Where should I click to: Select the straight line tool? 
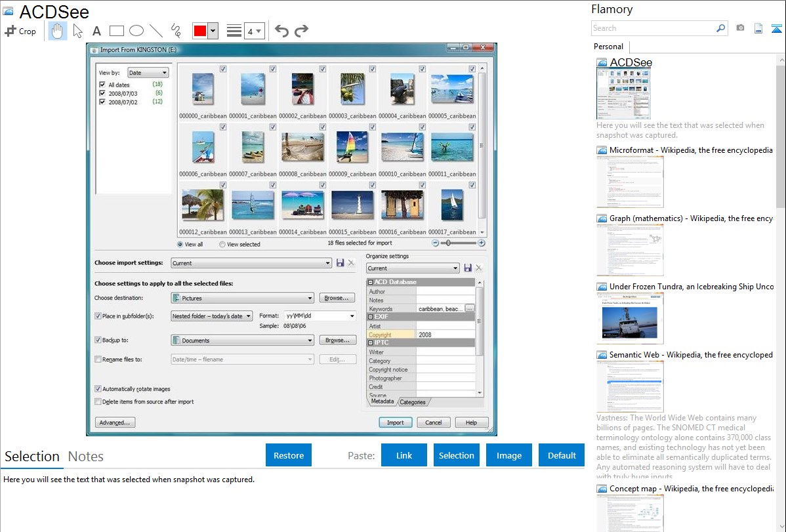tap(156, 31)
